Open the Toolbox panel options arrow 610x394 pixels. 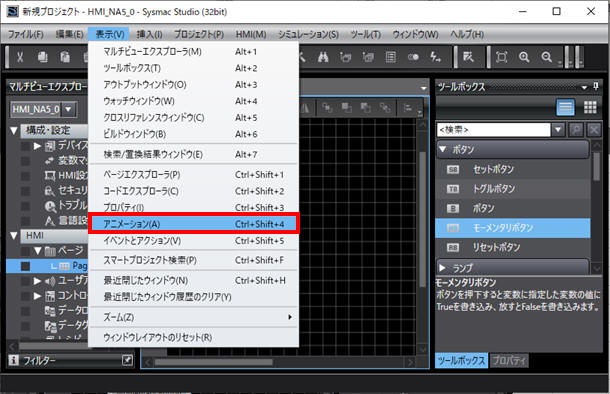[584, 87]
